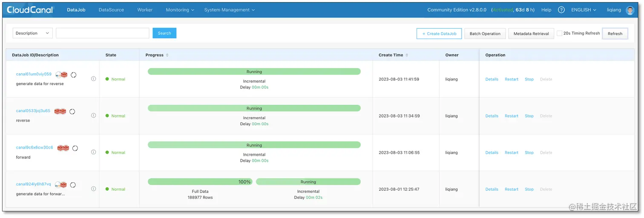Open job link canal61um0viy059
Viewport: 644px width, 218px height.
pos(34,74)
